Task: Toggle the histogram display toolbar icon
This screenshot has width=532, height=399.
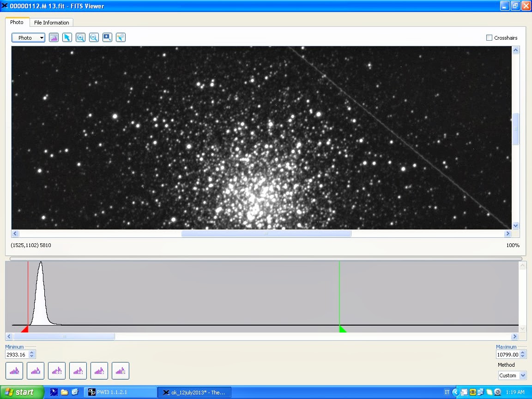Action: 54,37
